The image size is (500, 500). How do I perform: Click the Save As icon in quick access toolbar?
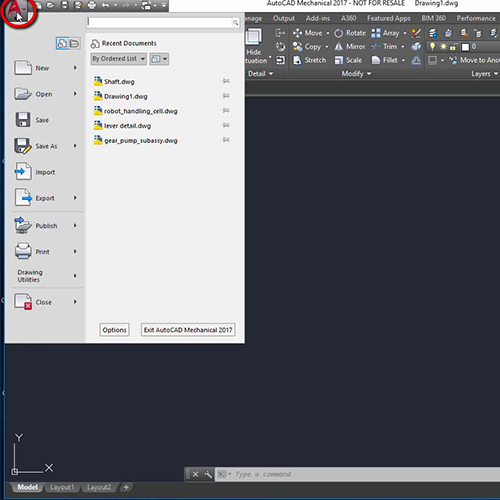pos(78,5)
